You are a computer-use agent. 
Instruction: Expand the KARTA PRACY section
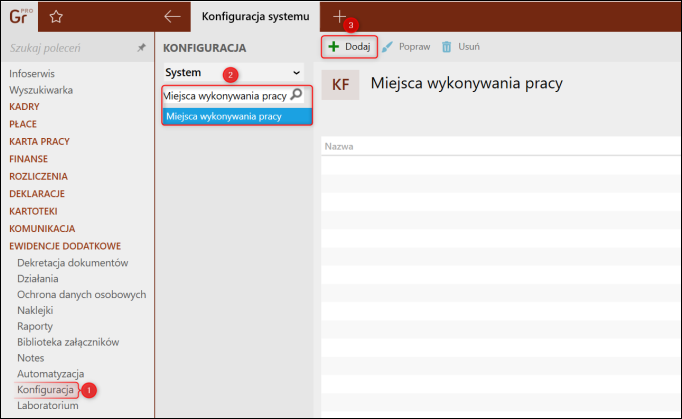click(x=40, y=141)
